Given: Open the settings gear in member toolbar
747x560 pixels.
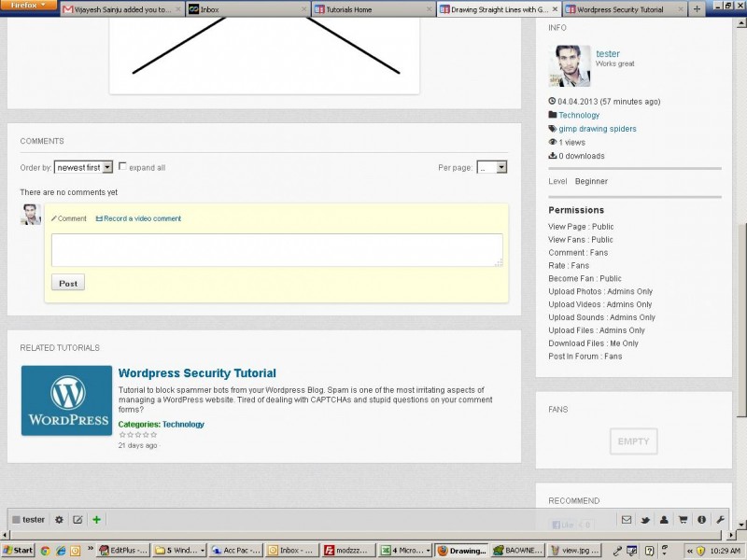Looking at the screenshot, I should coord(59,520).
